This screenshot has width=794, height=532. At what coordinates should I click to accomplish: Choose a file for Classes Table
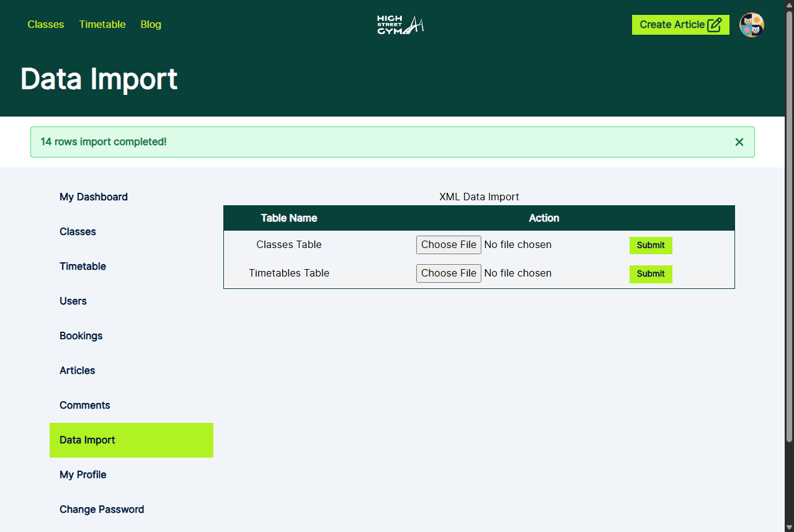(x=448, y=245)
